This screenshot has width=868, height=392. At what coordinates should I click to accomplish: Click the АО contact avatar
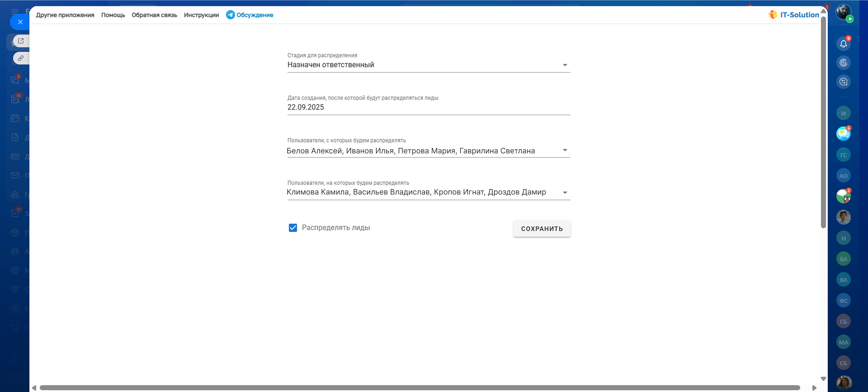pyautogui.click(x=843, y=176)
